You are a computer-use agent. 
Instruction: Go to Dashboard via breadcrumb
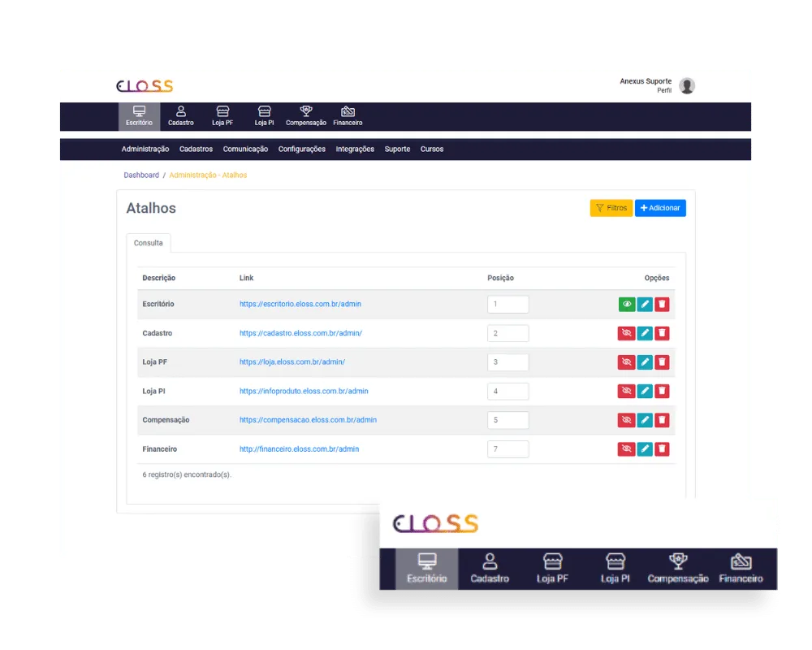(x=141, y=175)
